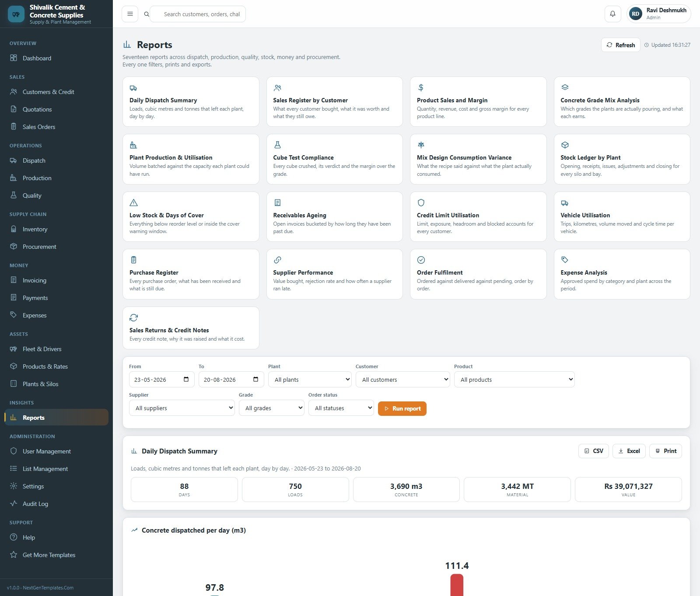This screenshot has height=596, width=700.
Task: Click the hamburger menu toggle icon
Action: (x=130, y=14)
